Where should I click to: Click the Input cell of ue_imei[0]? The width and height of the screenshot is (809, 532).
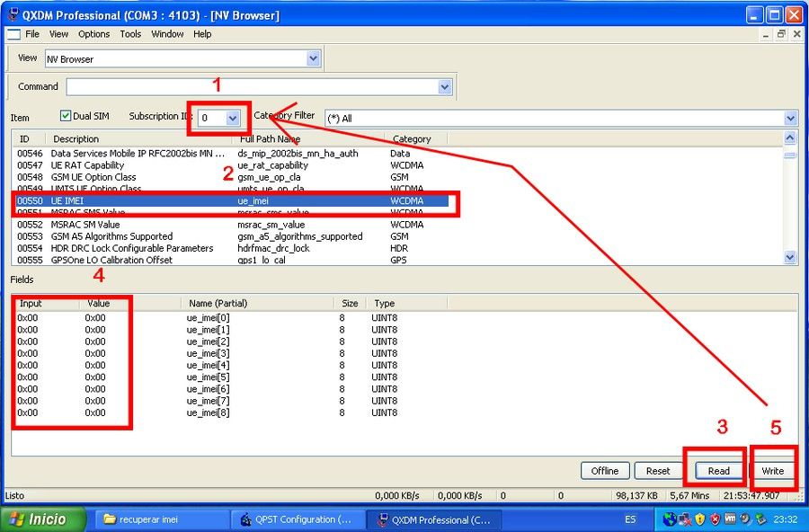[27, 318]
